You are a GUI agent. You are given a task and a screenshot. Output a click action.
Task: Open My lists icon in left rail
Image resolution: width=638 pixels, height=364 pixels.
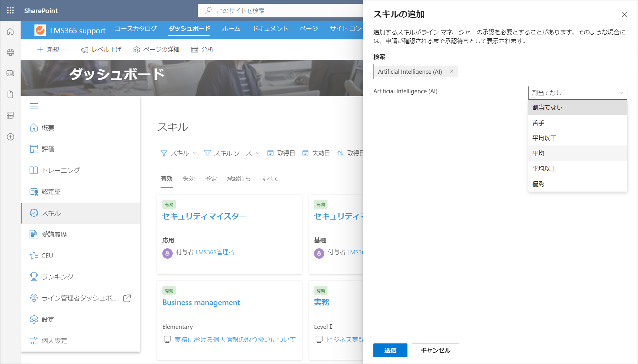click(x=10, y=115)
